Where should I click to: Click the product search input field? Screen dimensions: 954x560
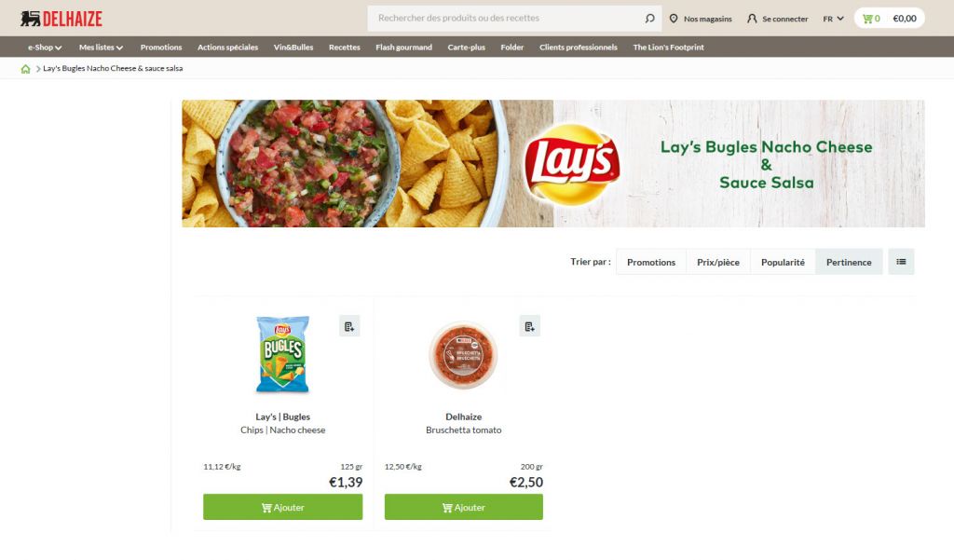click(508, 19)
